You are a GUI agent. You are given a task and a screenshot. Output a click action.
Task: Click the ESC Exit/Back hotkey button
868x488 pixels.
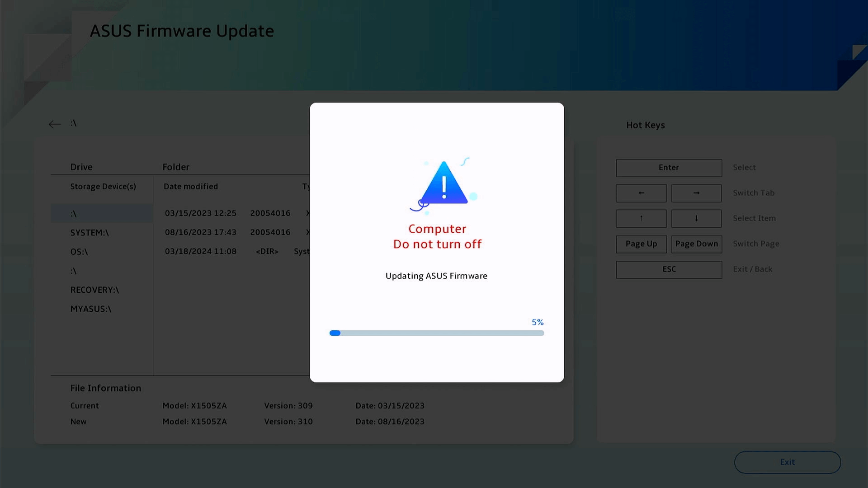click(668, 269)
